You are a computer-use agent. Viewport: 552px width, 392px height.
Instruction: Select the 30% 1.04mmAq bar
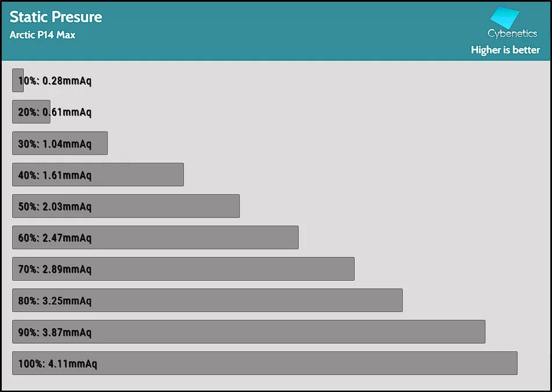point(60,143)
